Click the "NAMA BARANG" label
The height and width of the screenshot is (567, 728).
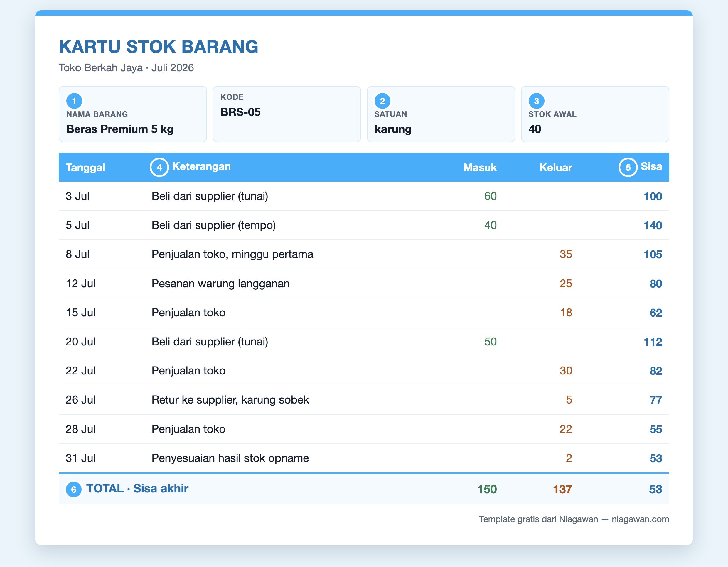click(x=97, y=114)
